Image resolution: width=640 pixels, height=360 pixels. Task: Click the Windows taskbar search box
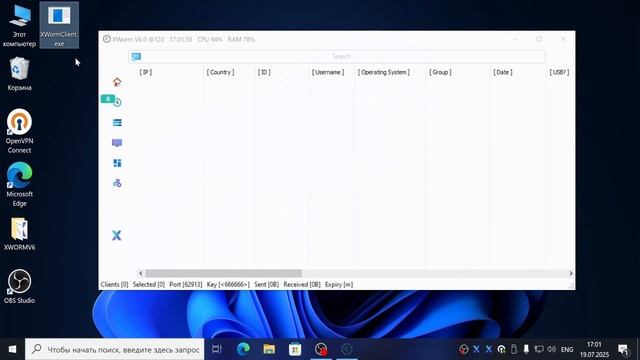(x=115, y=349)
